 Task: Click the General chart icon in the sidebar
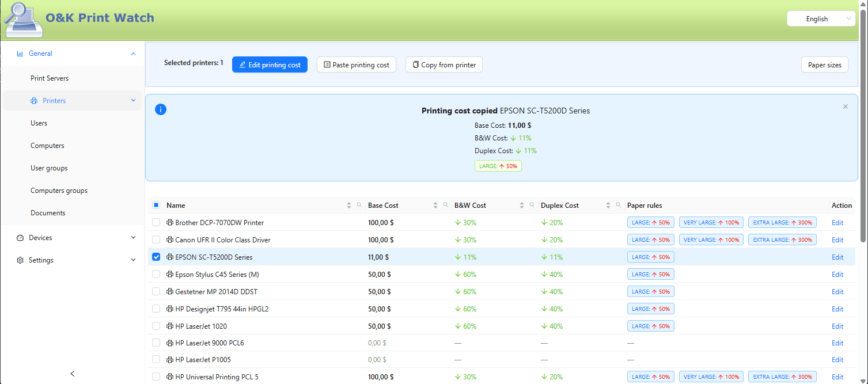click(20, 54)
